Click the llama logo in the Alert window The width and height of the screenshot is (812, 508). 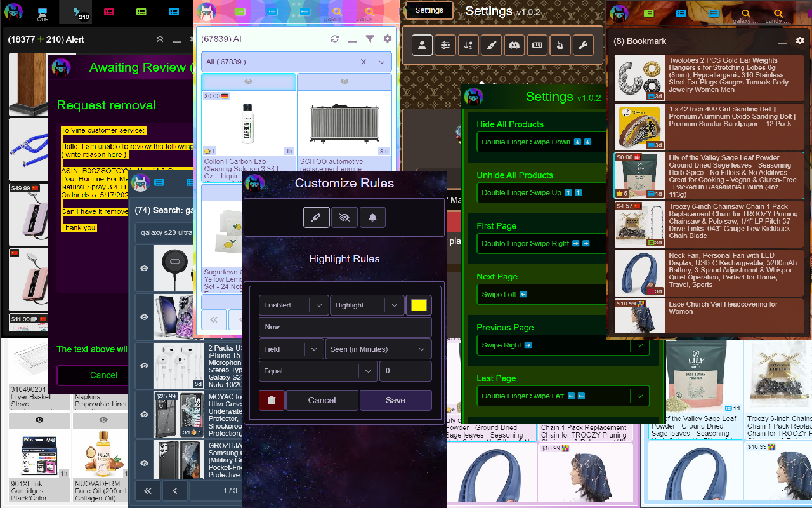(13, 11)
